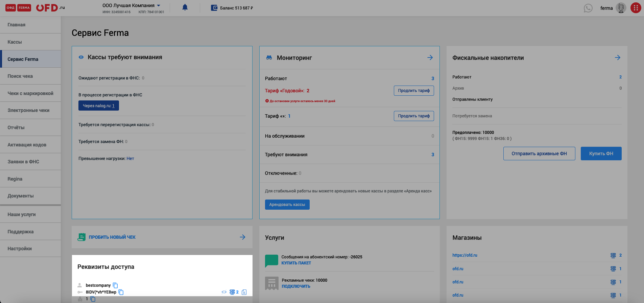Screen dimensions: 644x303
Task: Open Фискальные накопители via arrow
Action: [618, 57]
